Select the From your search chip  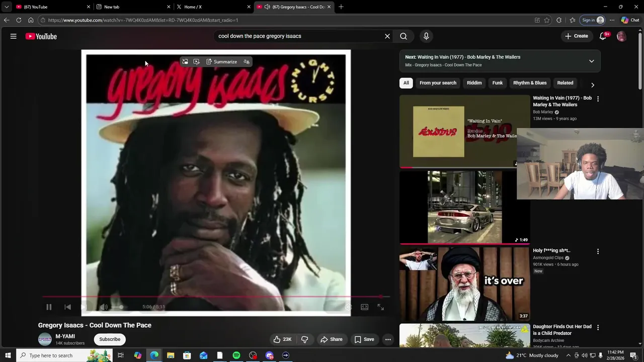(x=438, y=83)
